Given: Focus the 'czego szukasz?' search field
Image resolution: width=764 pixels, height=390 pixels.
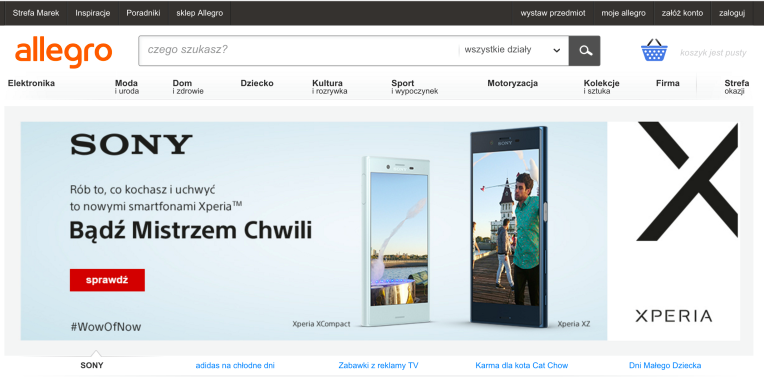Looking at the screenshot, I should coord(298,50).
